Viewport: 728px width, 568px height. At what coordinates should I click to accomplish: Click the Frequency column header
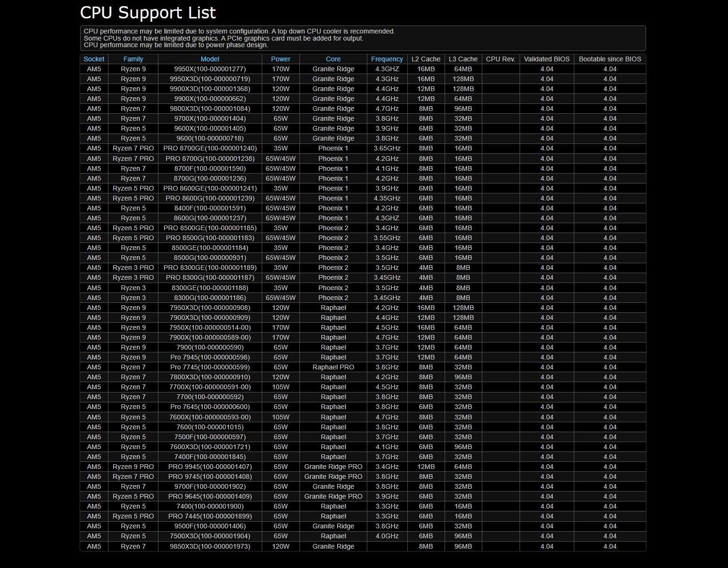pyautogui.click(x=387, y=59)
